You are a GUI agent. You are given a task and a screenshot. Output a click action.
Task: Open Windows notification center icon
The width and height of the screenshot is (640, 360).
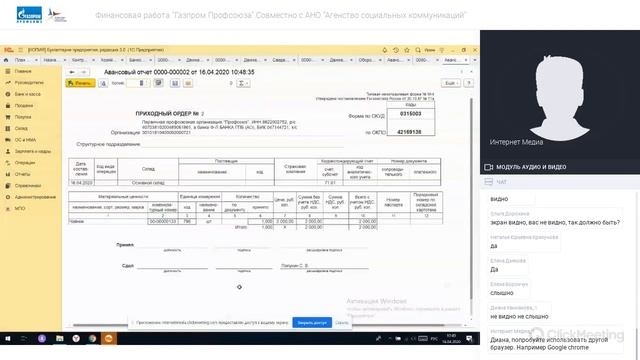pyautogui.click(x=469, y=339)
